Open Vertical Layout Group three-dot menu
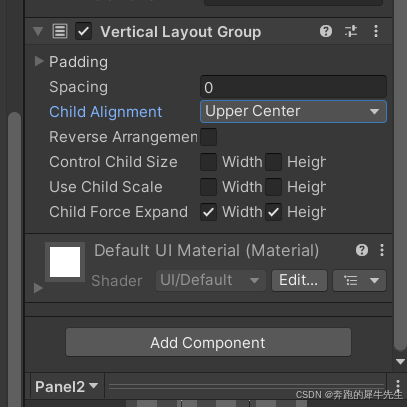 376,31
